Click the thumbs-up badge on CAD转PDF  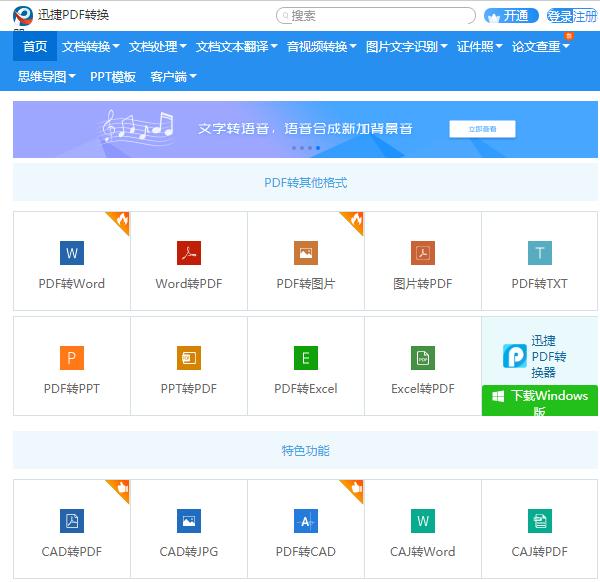coord(120,489)
